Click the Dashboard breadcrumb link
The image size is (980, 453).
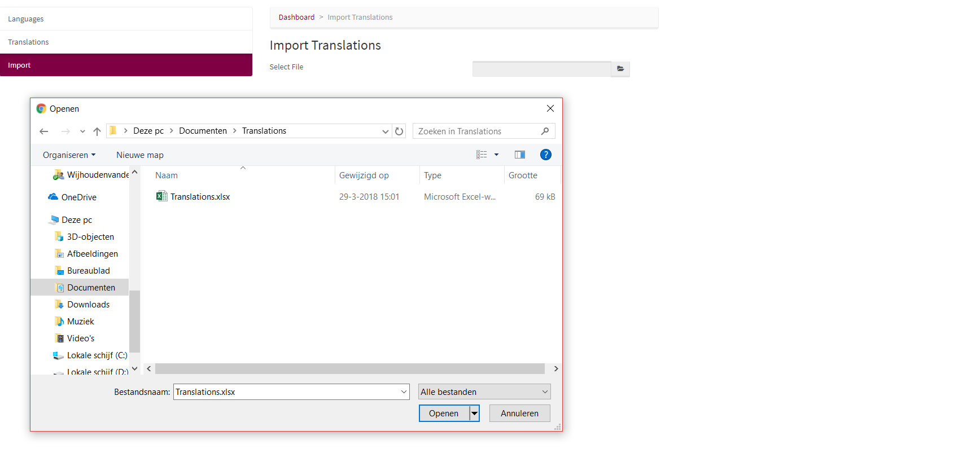pyautogui.click(x=296, y=17)
